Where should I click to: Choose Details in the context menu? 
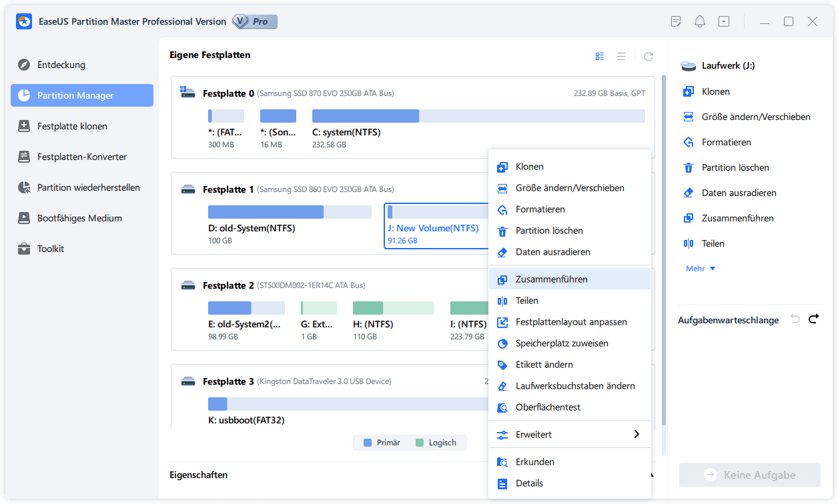[570, 483]
